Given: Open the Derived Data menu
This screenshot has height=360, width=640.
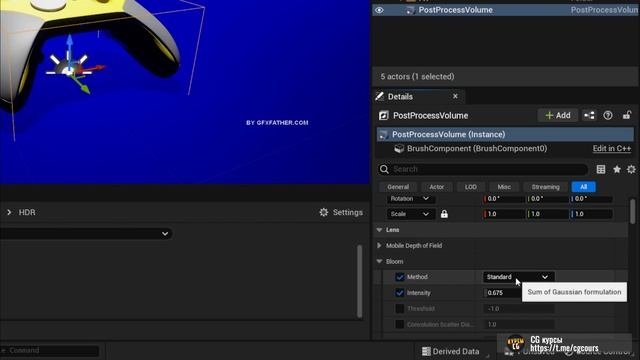Looking at the screenshot, I should pyautogui.click(x=451, y=351).
